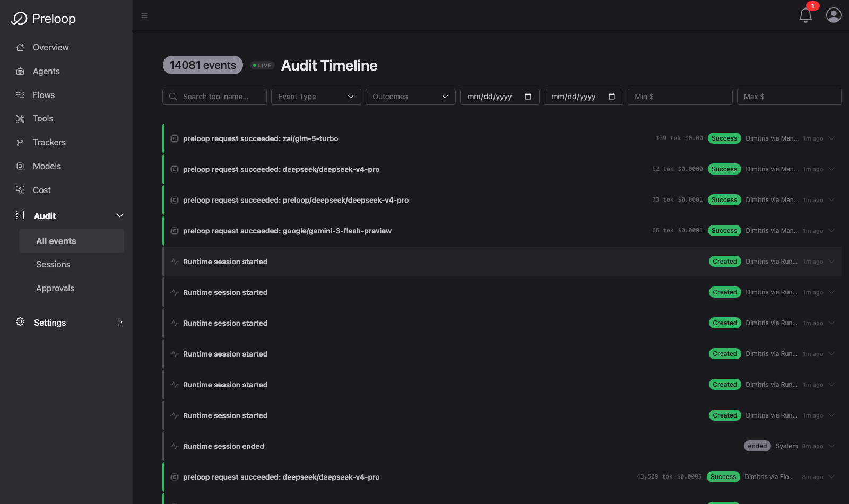The width and height of the screenshot is (849, 504).
Task: Click the Flows waves icon
Action: pyautogui.click(x=20, y=95)
